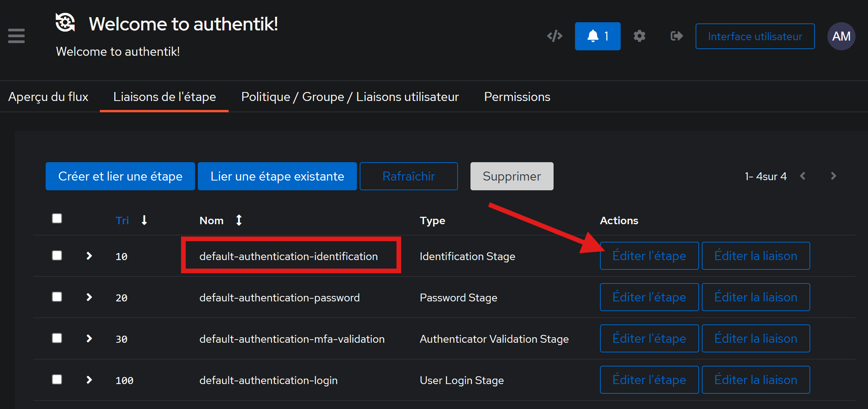Viewport: 868px width, 409px height.
Task: Click Identification Stage type cell
Action: click(x=467, y=256)
